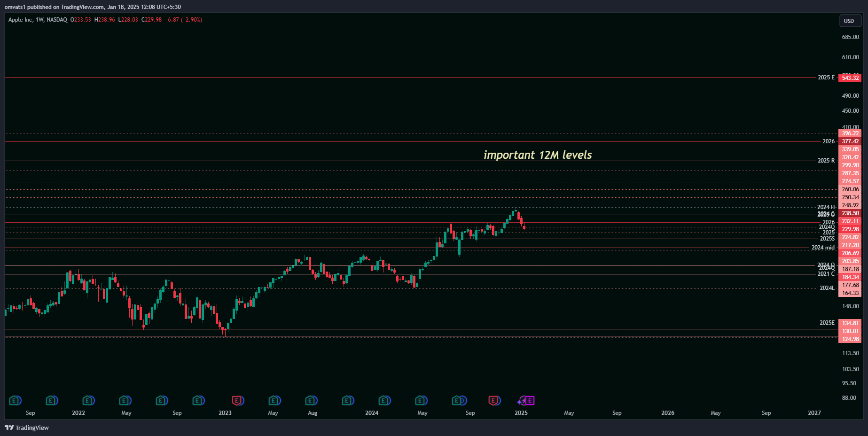
Task: Select the C229.98 close value in header
Action: [151, 20]
